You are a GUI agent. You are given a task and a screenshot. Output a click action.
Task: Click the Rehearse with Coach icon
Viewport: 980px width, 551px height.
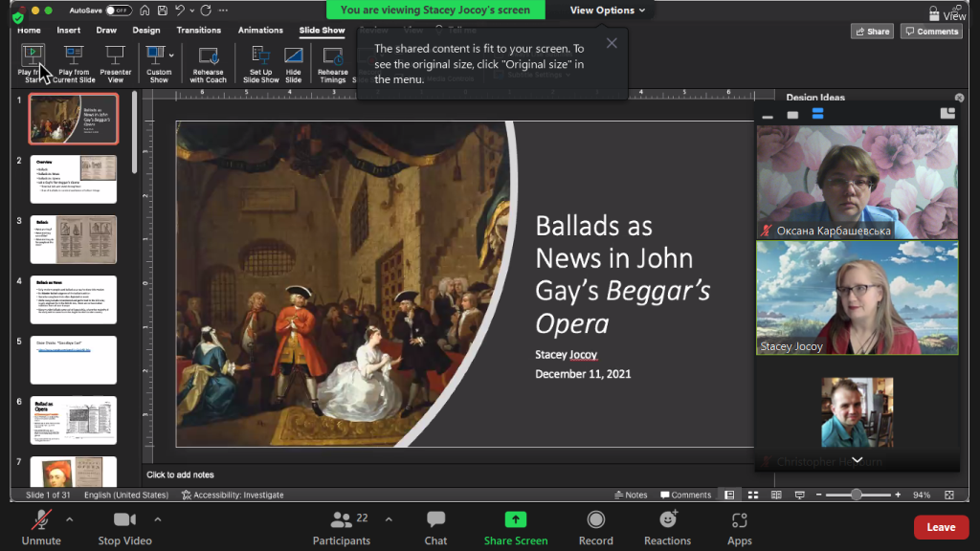click(x=207, y=55)
